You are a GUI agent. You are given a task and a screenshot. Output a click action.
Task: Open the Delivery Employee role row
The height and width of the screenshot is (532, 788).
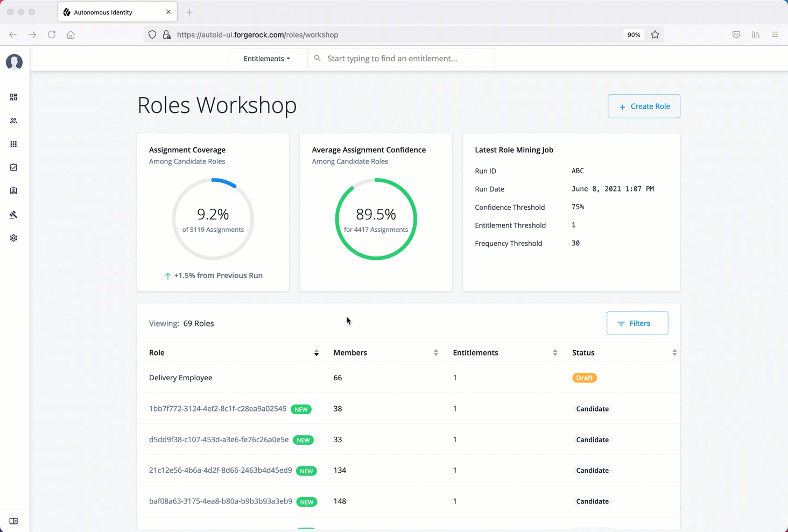click(181, 378)
